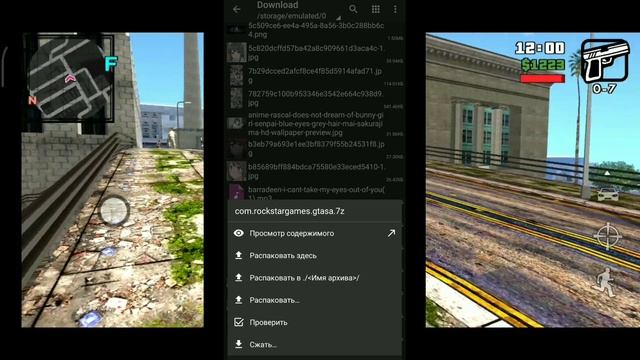Click the music icon of barradeen file
The width and height of the screenshot is (640, 360).
coord(236,191)
